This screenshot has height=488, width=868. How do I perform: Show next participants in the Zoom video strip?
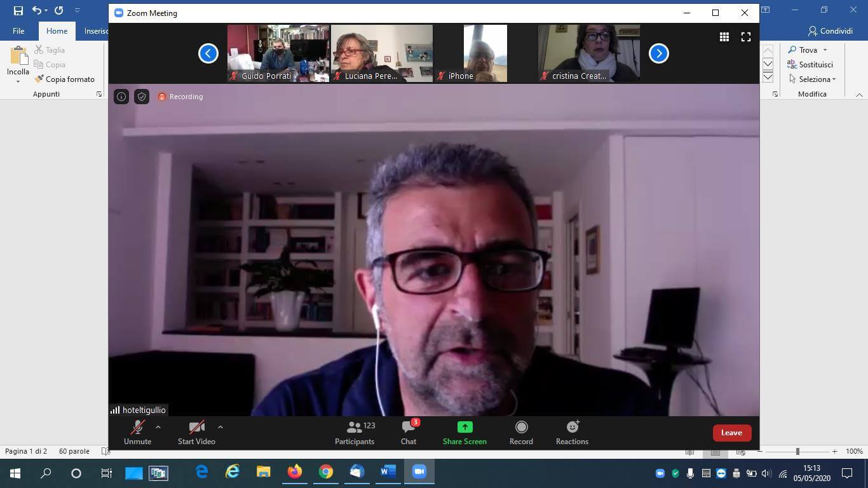click(659, 53)
